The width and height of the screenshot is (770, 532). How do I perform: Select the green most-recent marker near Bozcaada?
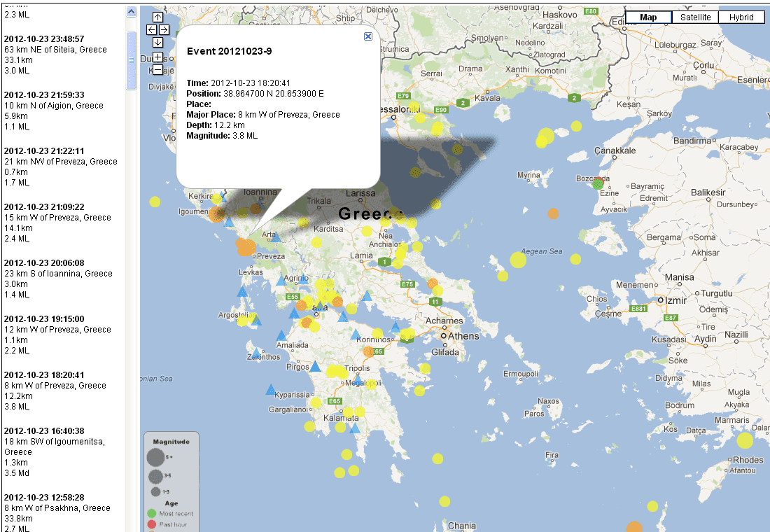click(598, 184)
